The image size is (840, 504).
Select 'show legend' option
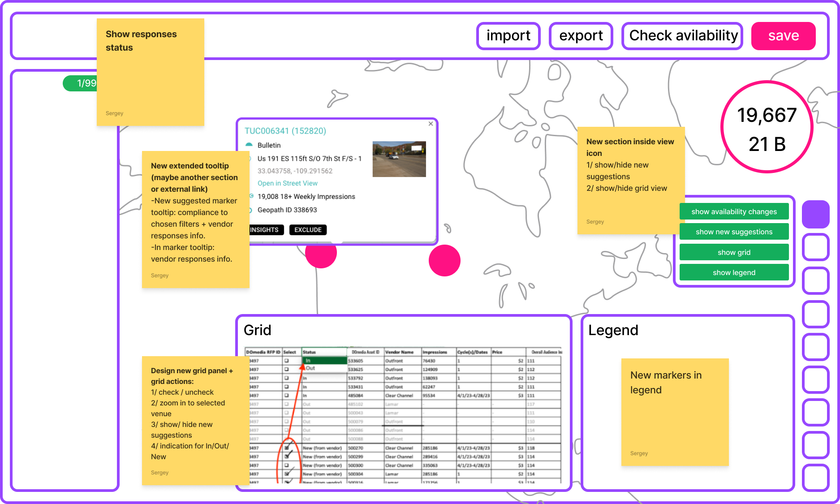[x=734, y=272]
